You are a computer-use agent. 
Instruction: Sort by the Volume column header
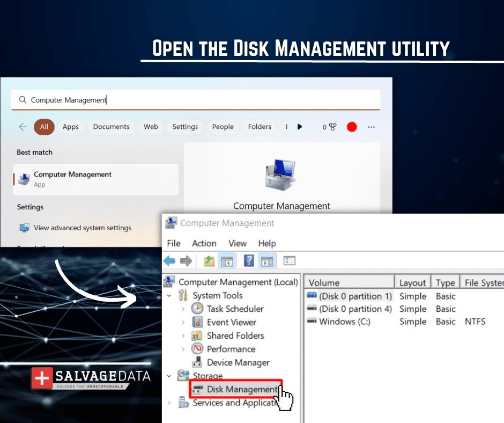tap(349, 283)
